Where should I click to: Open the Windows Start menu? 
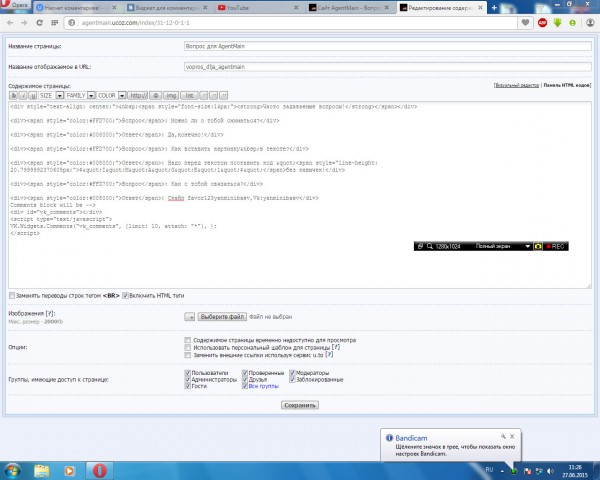pyautogui.click(x=13, y=471)
